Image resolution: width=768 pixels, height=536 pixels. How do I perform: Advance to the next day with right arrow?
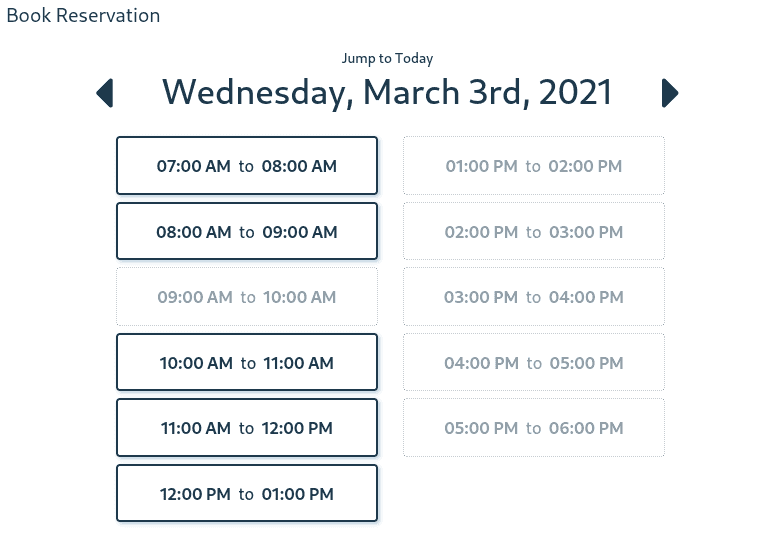pyautogui.click(x=670, y=93)
